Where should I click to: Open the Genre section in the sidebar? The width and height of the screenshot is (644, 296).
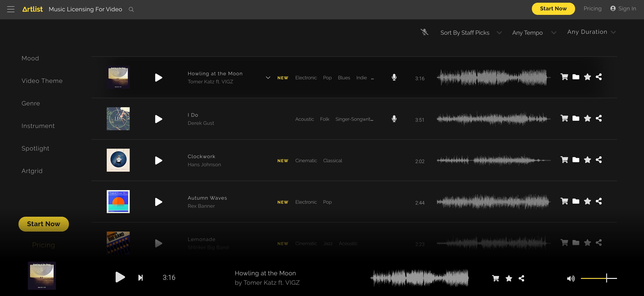point(30,103)
